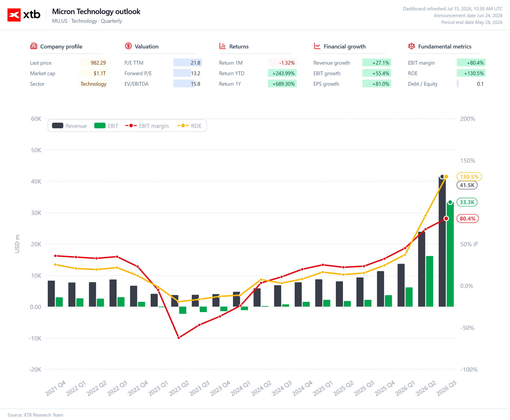Click the Fundamental metrics scales icon

(x=411, y=46)
